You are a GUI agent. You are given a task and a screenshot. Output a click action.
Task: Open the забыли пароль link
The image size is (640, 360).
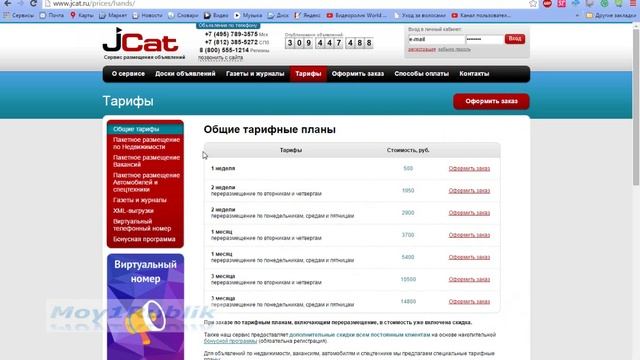(x=454, y=49)
